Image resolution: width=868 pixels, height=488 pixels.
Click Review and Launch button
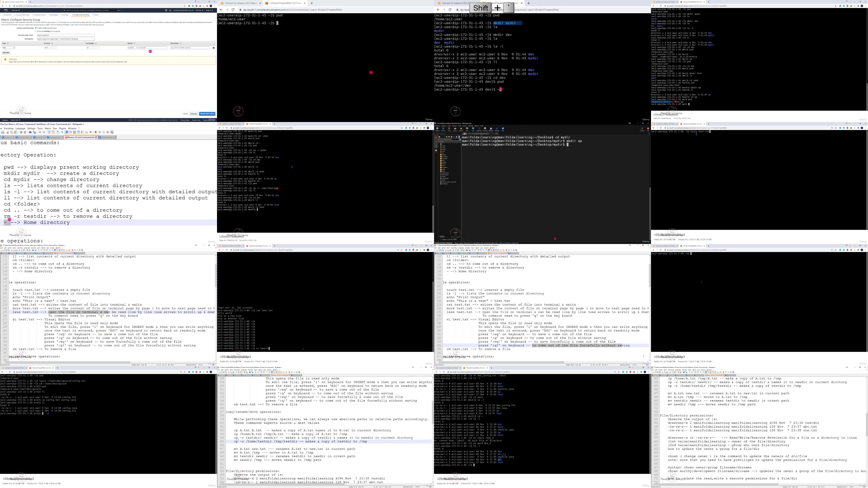(x=207, y=114)
